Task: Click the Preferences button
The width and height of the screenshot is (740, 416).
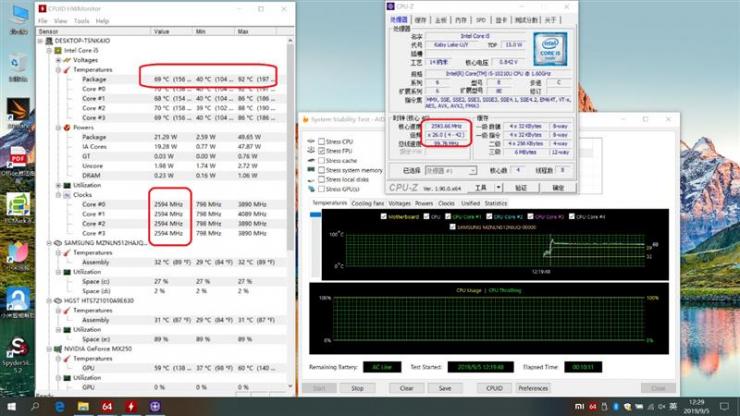Action: click(533, 388)
